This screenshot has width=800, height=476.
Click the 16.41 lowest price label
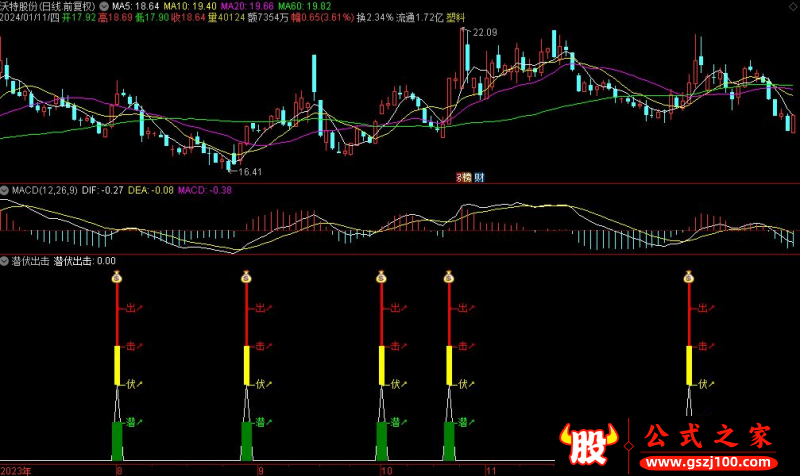click(x=250, y=172)
